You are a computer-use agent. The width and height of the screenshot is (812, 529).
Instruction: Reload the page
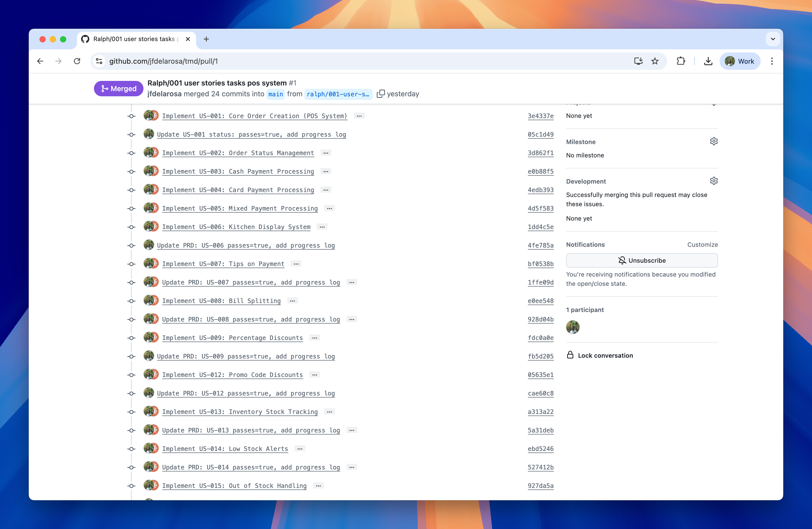pos(77,61)
